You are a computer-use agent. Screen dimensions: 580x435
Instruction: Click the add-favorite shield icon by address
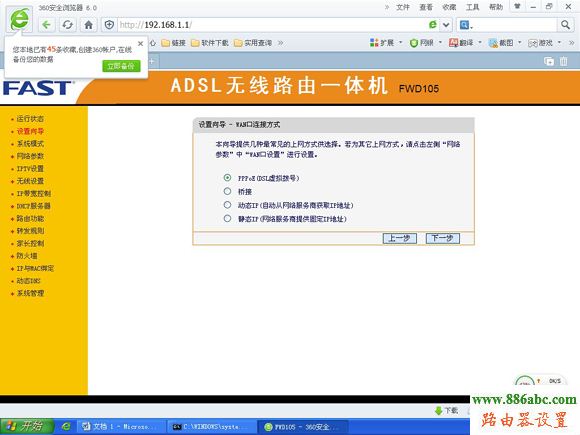109,25
